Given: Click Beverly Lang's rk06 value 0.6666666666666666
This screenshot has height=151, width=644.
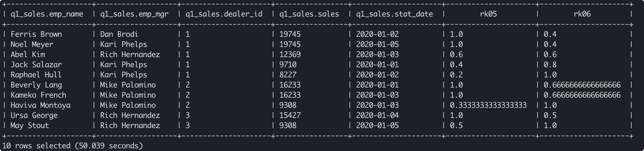Looking at the screenshot, I should coord(582,85).
